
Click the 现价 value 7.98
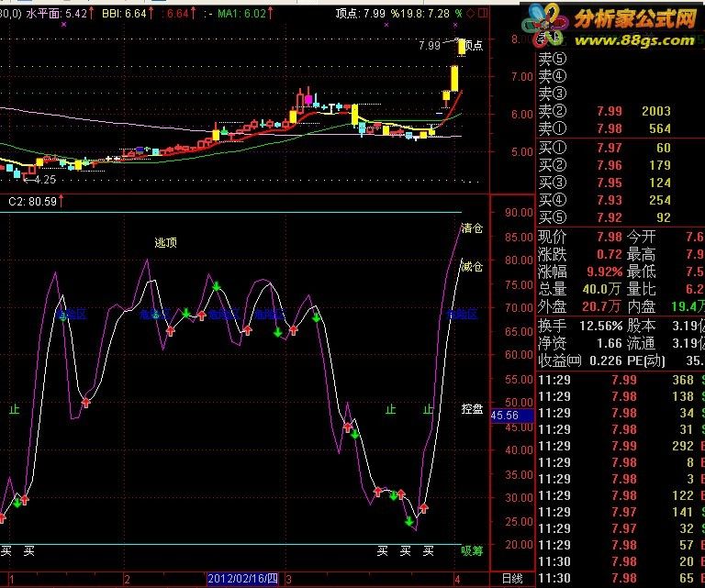610,237
